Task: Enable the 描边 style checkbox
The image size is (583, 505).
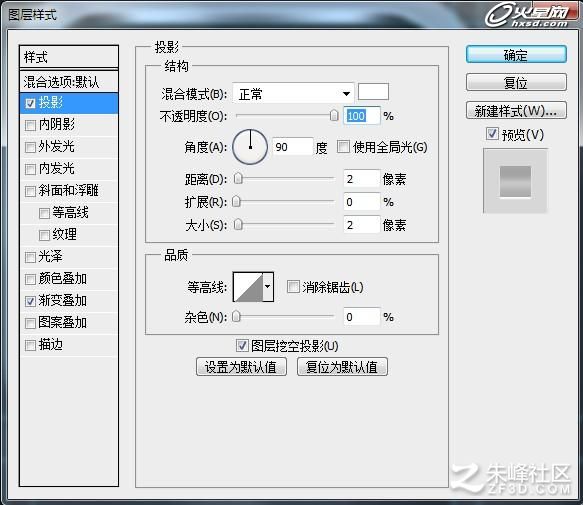Action: (30, 345)
